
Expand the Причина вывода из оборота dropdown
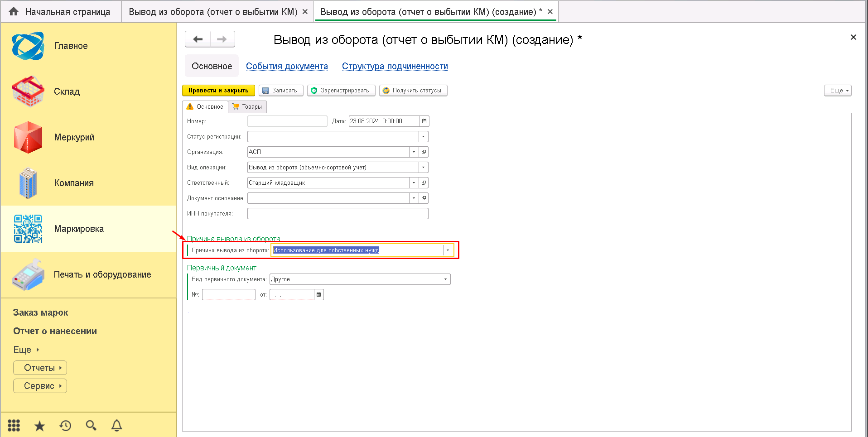[x=448, y=250]
